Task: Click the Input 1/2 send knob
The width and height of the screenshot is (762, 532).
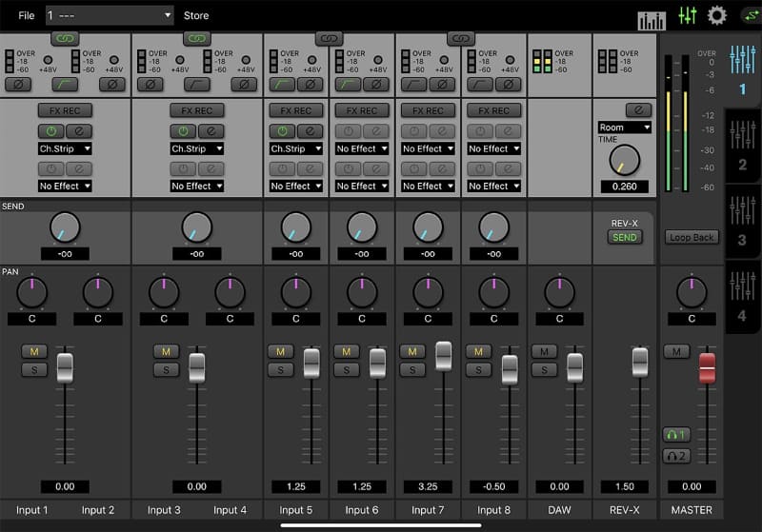Action: [65, 227]
